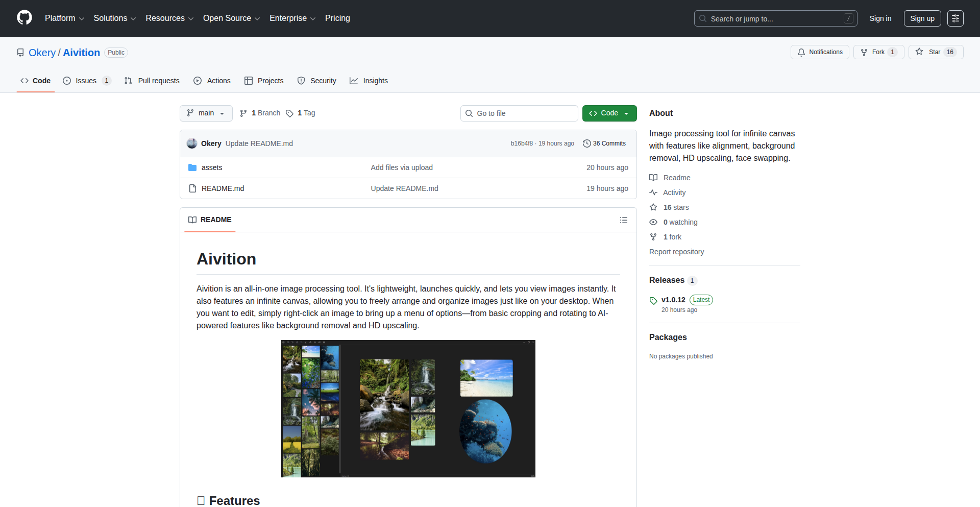The image size is (980, 507).
Task: Click the repository icon before Okery
Action: click(20, 53)
